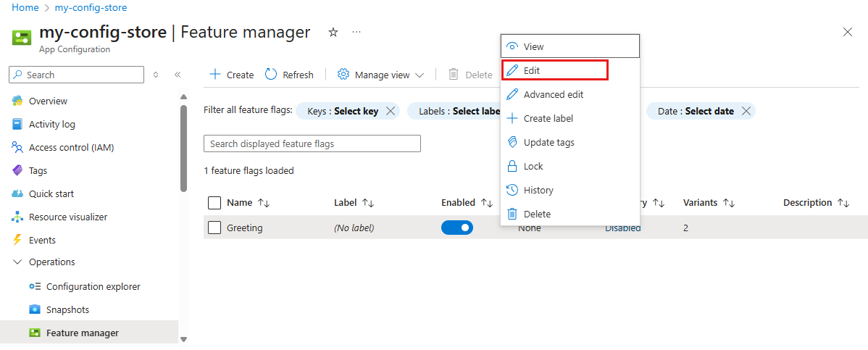Open Configuration explorer in sidebar
The image size is (868, 350).
pyautogui.click(x=93, y=286)
